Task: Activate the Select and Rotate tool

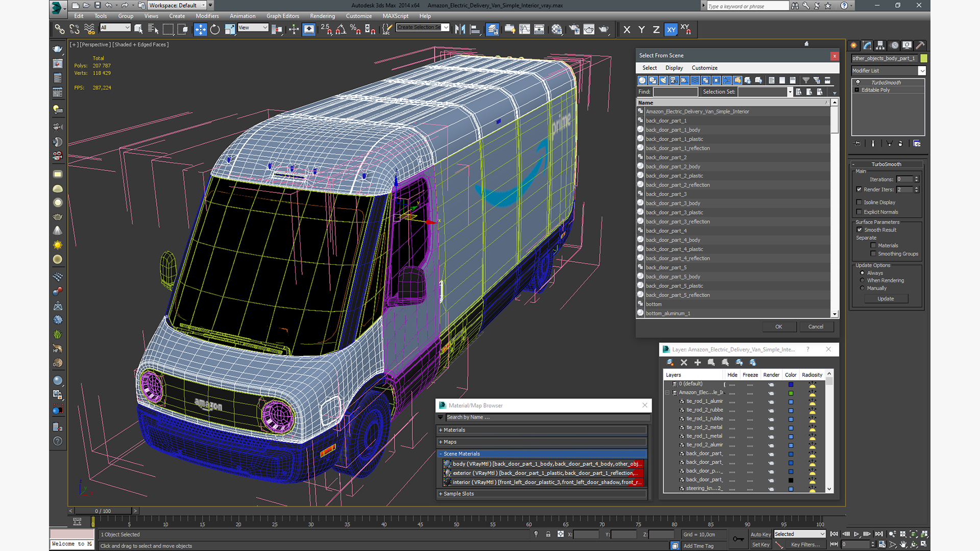Action: click(x=215, y=30)
